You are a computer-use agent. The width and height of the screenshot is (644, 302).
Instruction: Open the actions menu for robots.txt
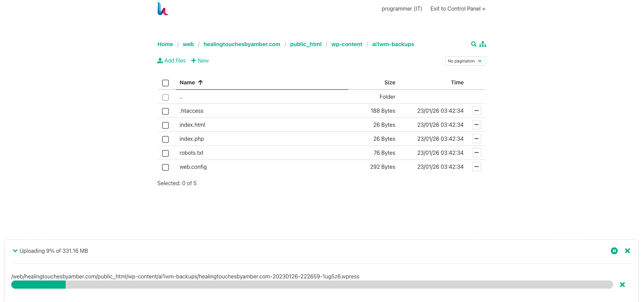pos(477,153)
